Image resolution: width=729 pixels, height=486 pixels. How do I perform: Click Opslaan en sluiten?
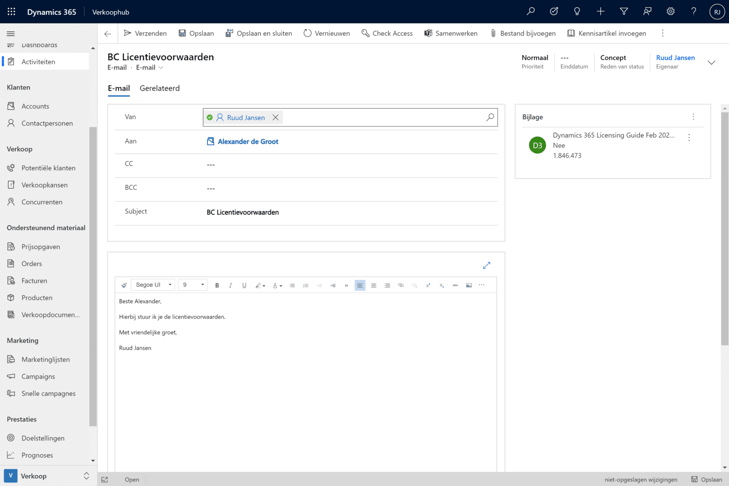click(258, 33)
